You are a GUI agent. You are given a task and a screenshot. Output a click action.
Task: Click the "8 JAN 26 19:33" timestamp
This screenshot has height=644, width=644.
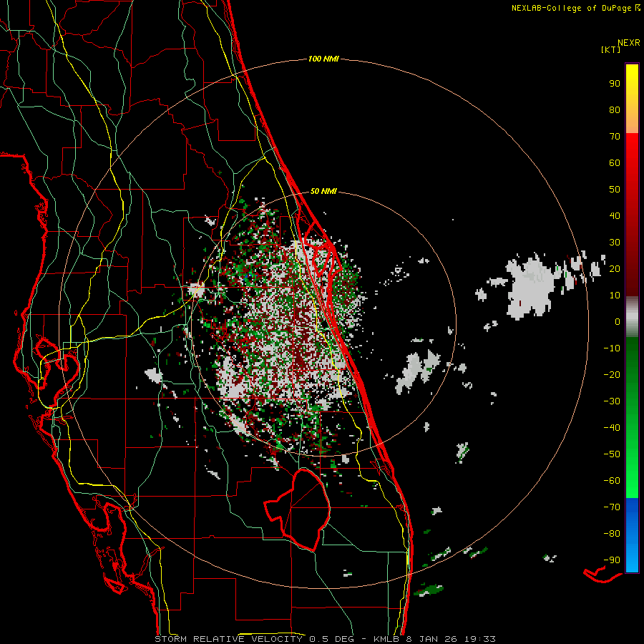(x=452, y=639)
